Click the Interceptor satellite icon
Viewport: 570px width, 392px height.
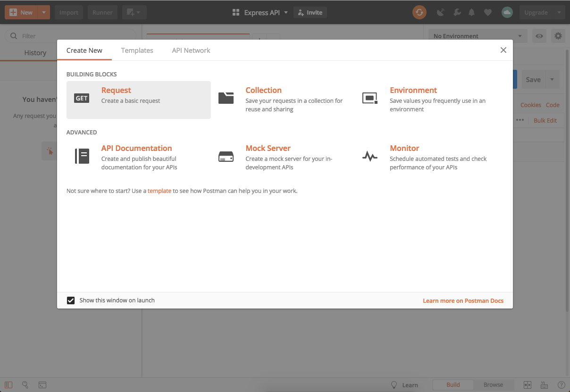pyautogui.click(x=440, y=12)
